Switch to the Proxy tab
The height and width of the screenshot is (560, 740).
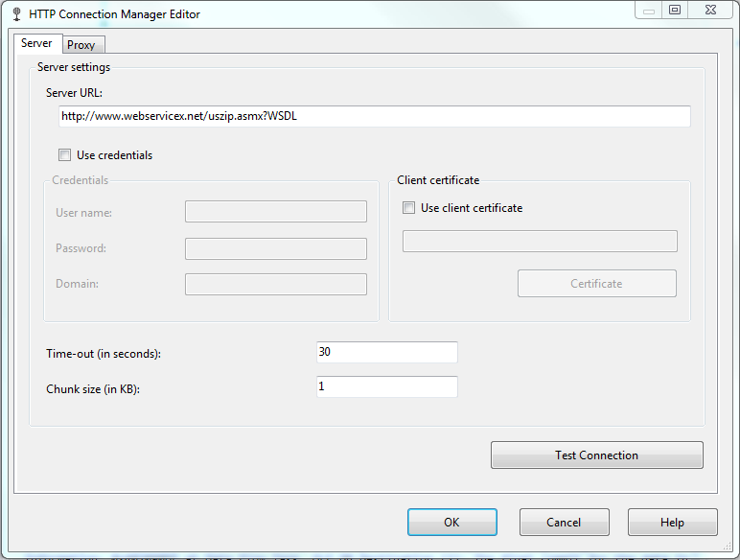[x=83, y=45]
